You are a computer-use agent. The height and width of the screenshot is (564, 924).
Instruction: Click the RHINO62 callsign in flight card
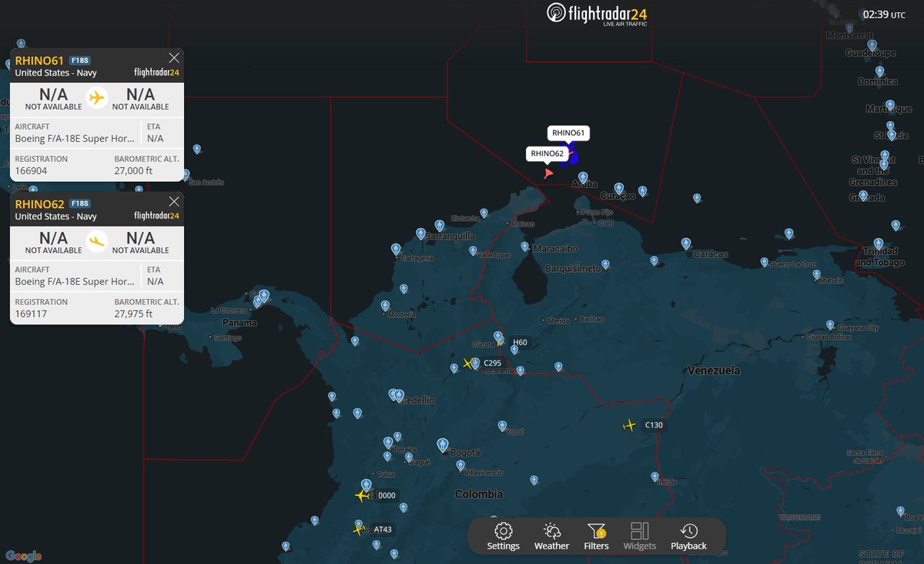point(39,203)
